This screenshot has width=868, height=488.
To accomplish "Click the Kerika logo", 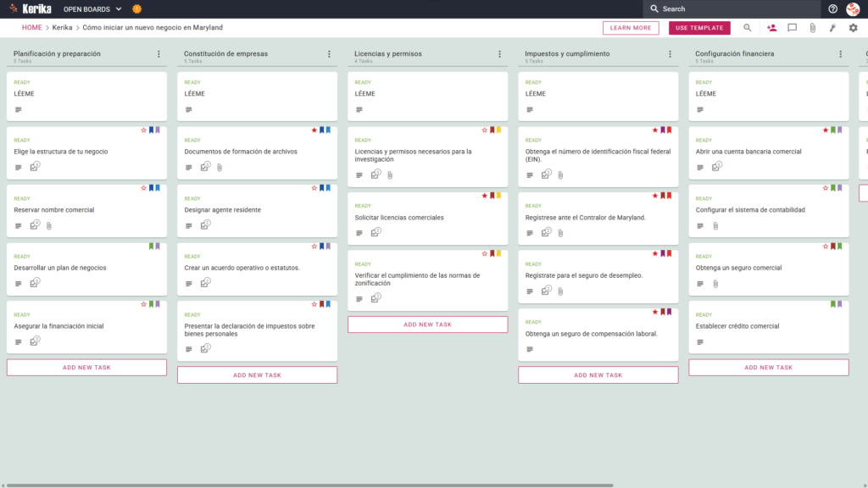I will pos(30,8).
